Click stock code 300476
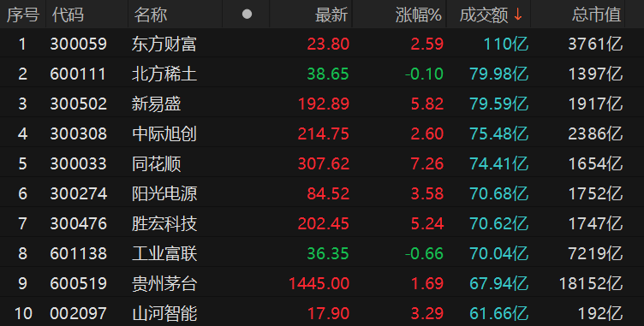Screen dimensions: 644x326 pyautogui.click(x=79, y=223)
